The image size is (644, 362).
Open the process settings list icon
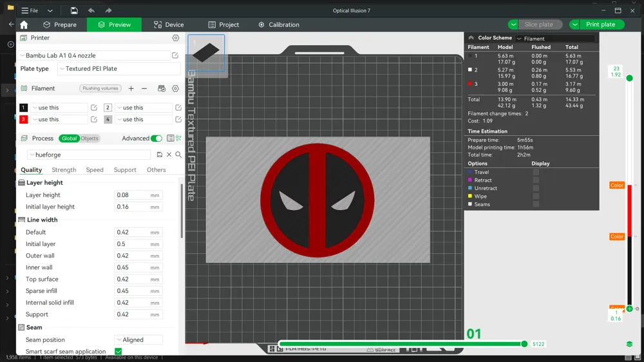170,138
